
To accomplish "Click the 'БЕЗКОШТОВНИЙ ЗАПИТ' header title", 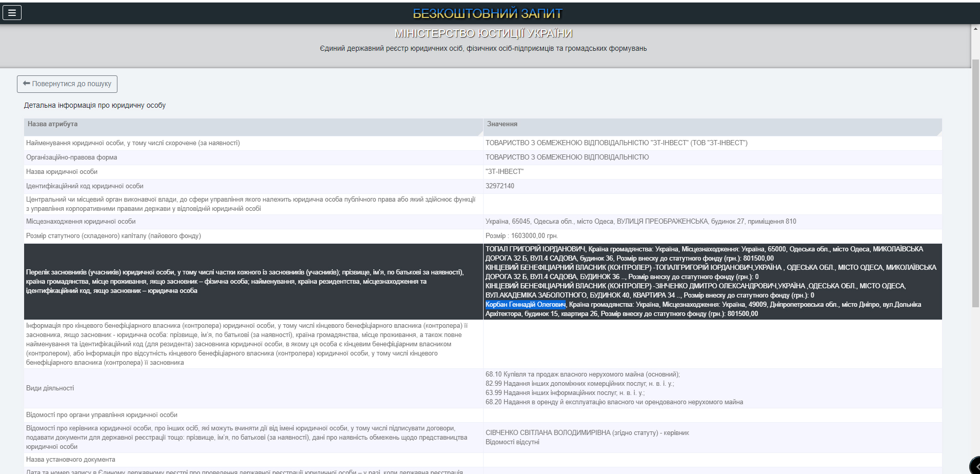I will tap(487, 13).
